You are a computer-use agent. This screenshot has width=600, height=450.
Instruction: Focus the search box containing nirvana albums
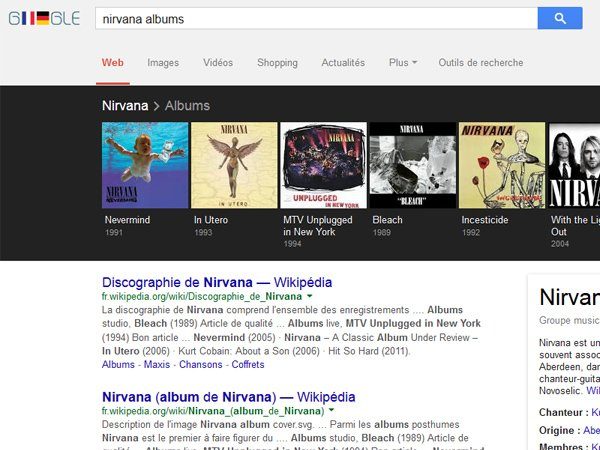(x=316, y=18)
